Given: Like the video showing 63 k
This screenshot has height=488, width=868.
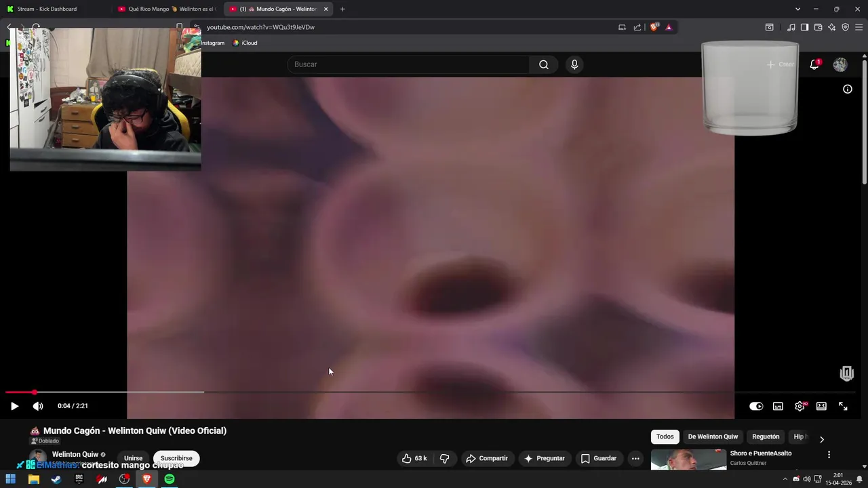Looking at the screenshot, I should point(414,458).
